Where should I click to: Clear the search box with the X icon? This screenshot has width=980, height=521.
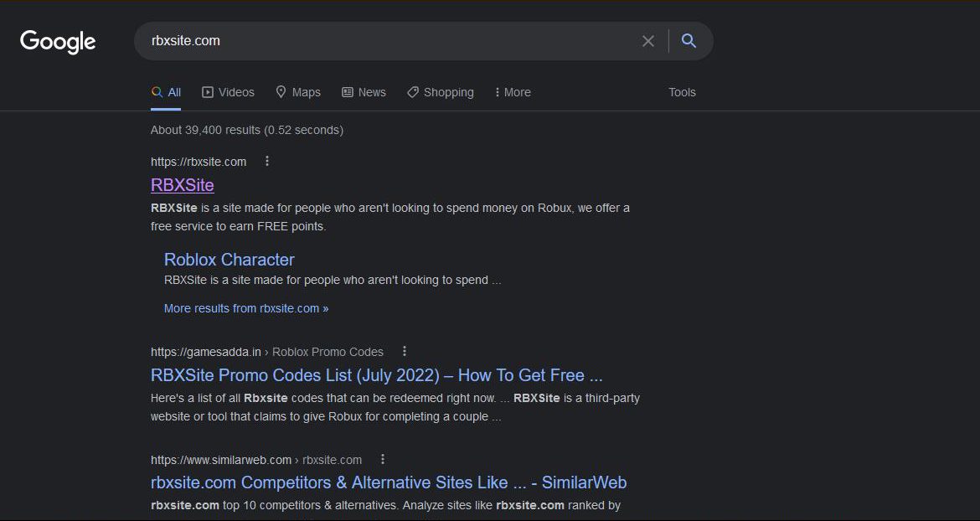tap(648, 41)
